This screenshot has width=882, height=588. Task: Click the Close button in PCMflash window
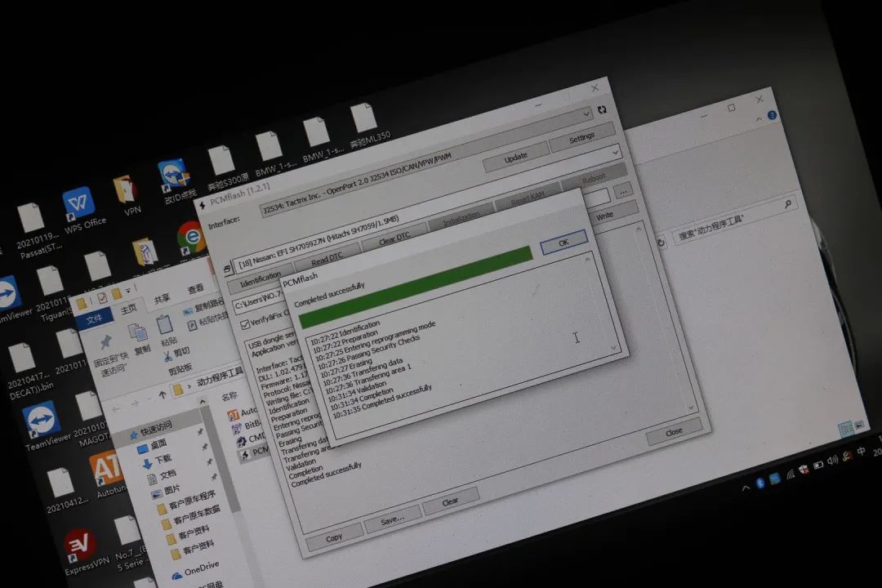[674, 432]
